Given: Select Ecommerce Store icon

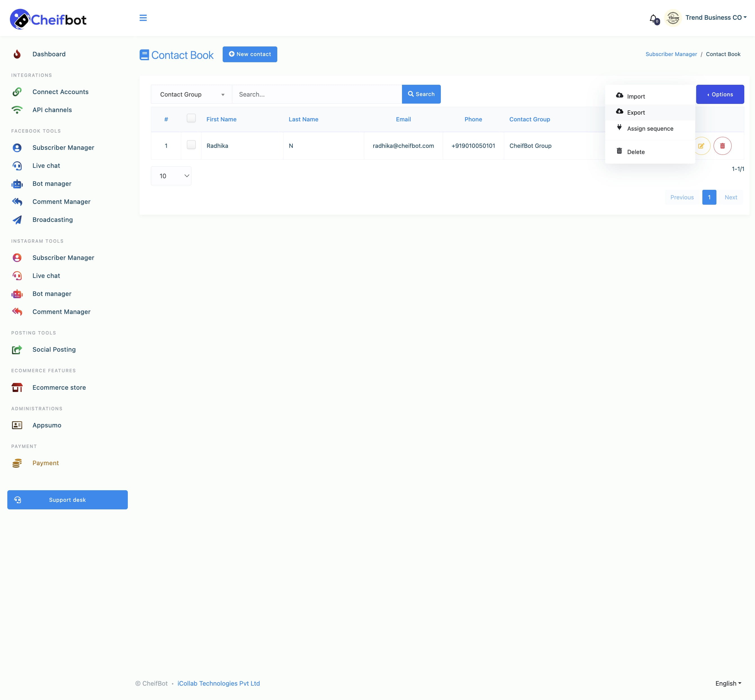Looking at the screenshot, I should pos(17,387).
